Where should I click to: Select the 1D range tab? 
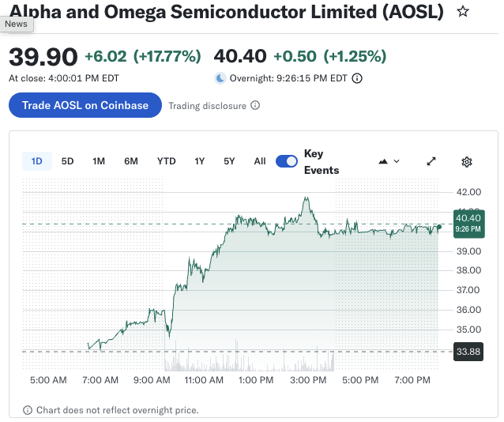(37, 161)
